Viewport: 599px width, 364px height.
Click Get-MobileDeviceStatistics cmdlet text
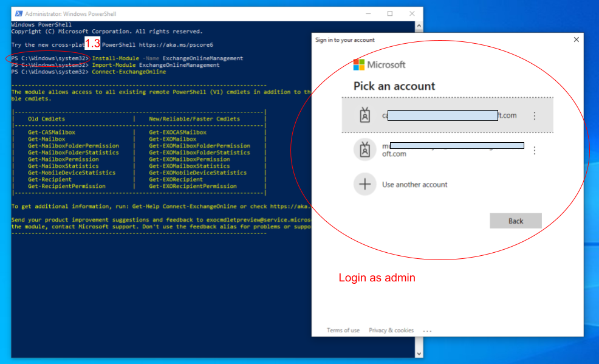[72, 173]
